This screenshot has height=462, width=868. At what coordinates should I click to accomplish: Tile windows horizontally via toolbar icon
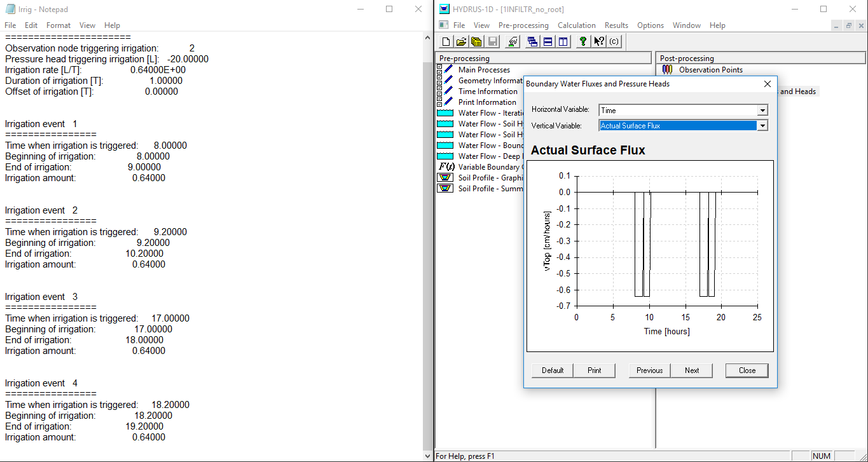[548, 41]
